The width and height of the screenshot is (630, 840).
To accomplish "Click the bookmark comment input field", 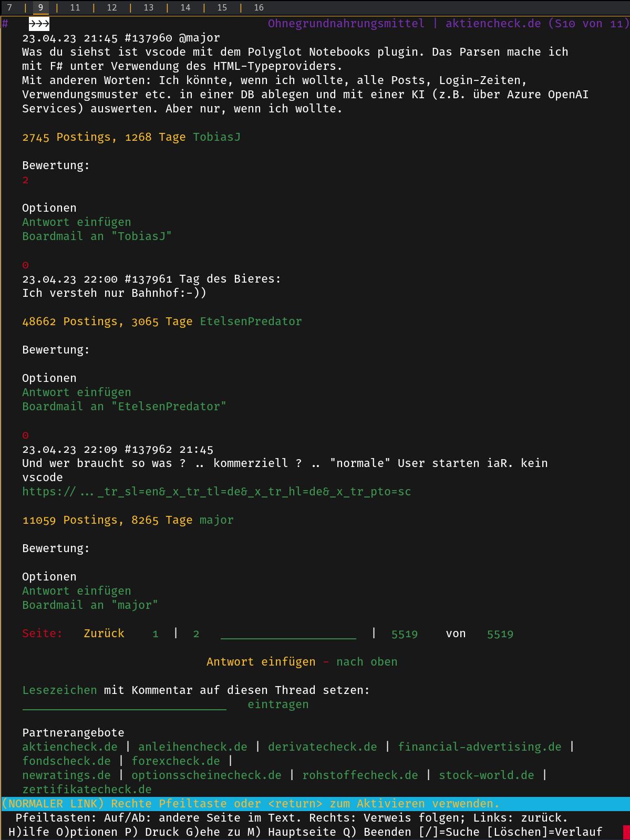I will point(125,704).
